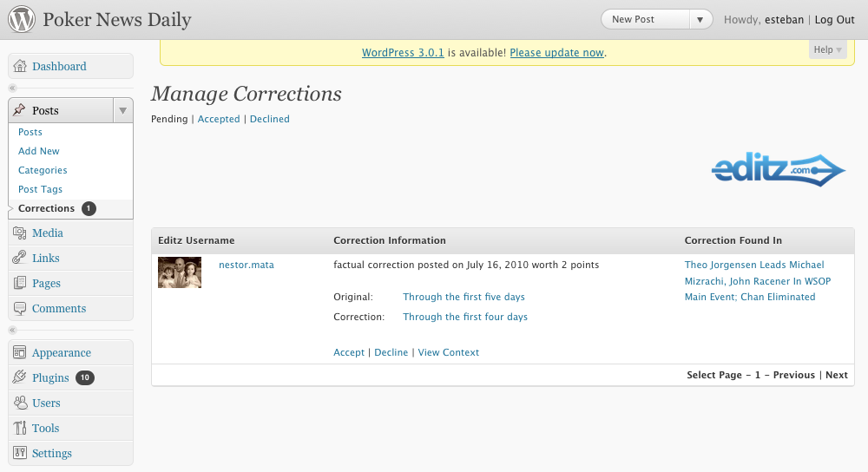Click the Plugins plug icon

tap(20, 377)
